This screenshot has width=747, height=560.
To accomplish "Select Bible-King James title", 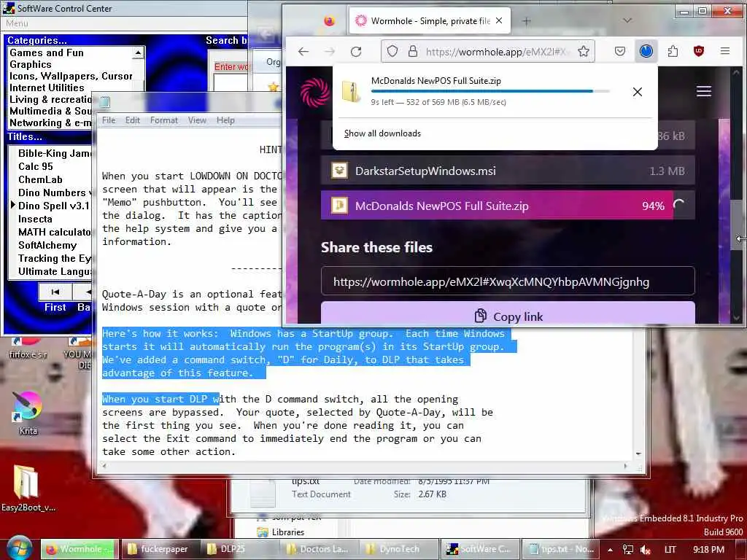I will tap(54, 153).
